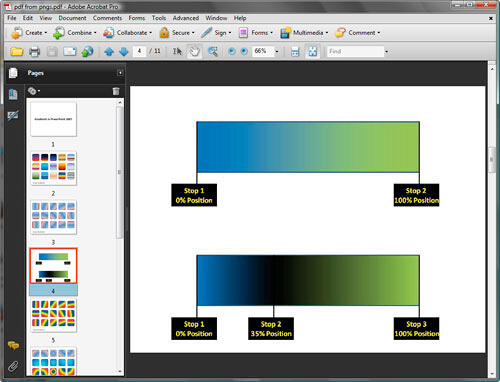Image resolution: width=500 pixels, height=382 pixels.
Task: Click the zoom in button
Action: click(244, 51)
